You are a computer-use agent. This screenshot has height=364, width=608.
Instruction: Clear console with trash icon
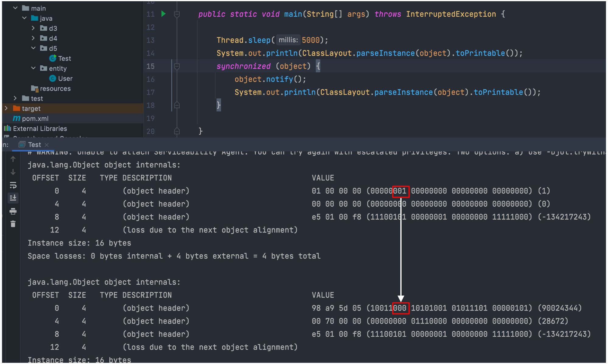[13, 224]
